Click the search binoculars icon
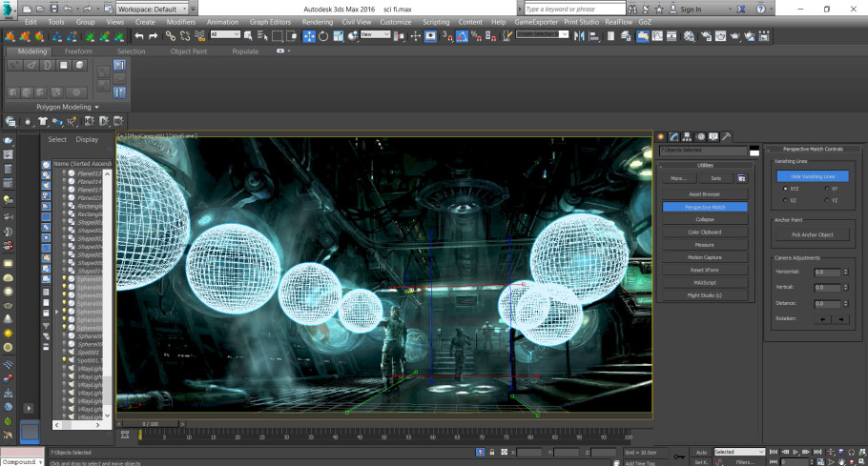This screenshot has height=466, width=868. [632, 9]
